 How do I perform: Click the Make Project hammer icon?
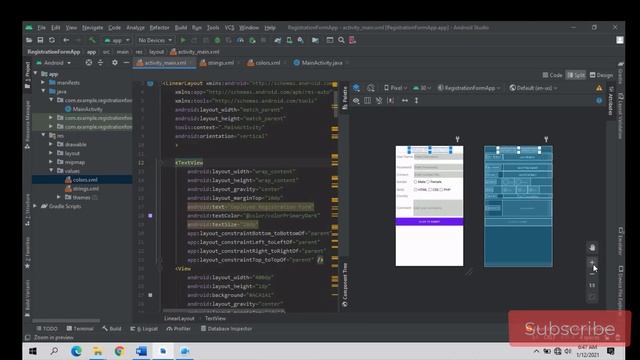pos(92,40)
